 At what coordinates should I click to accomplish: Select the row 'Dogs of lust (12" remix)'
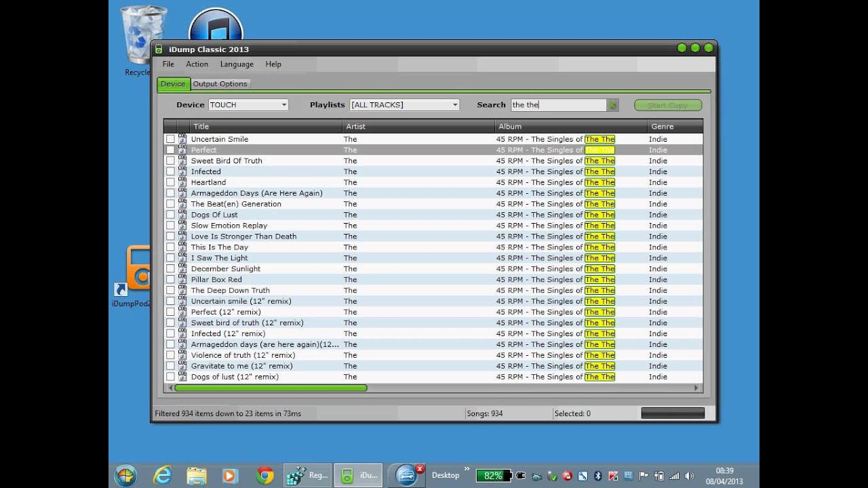tap(433, 377)
